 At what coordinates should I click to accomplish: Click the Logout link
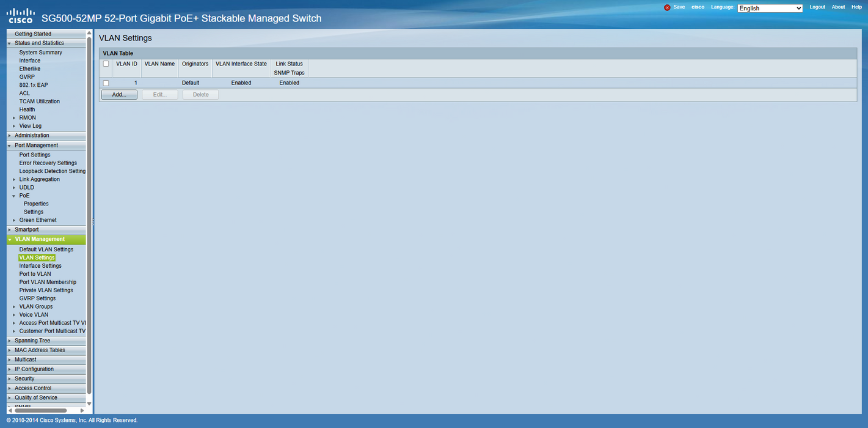[817, 7]
